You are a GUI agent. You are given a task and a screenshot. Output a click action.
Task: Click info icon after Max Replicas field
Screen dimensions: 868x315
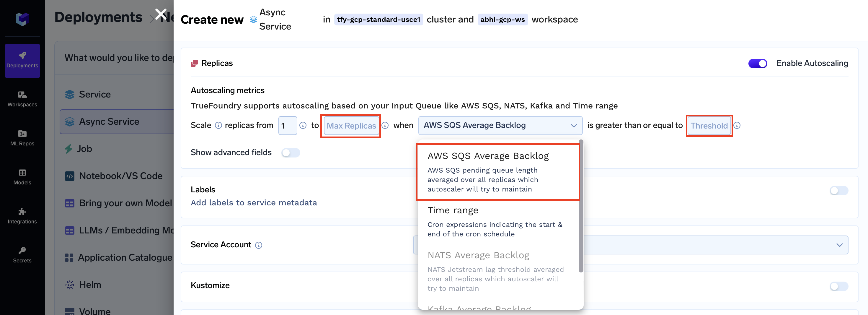pos(385,126)
